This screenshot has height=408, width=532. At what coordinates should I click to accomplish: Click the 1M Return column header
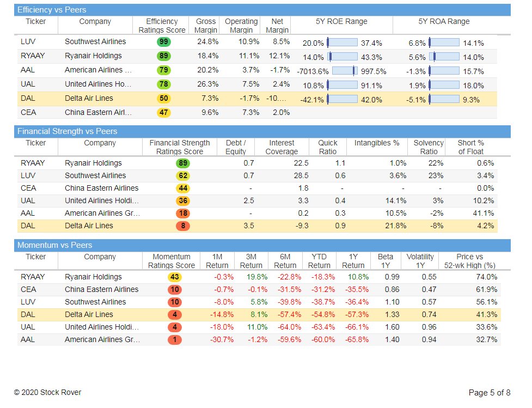point(217,261)
